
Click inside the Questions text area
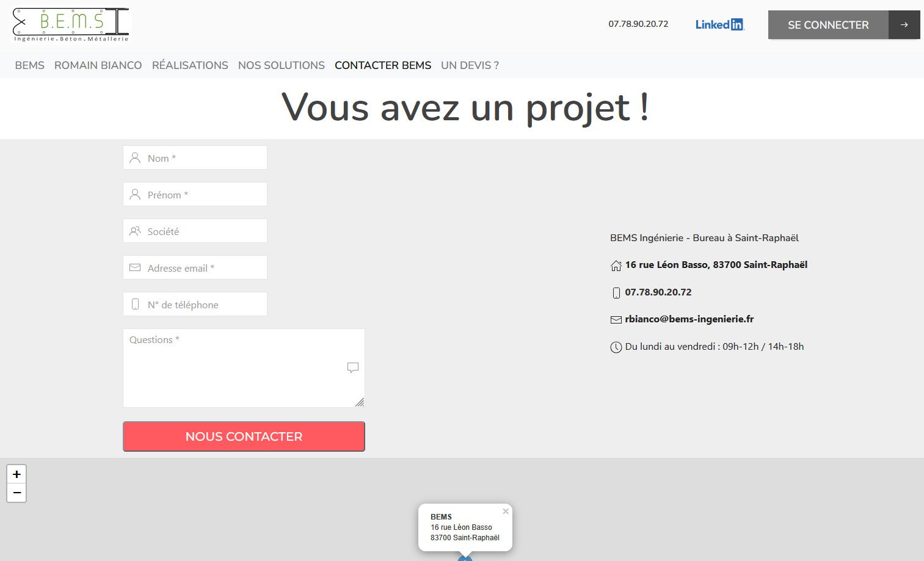[244, 368]
